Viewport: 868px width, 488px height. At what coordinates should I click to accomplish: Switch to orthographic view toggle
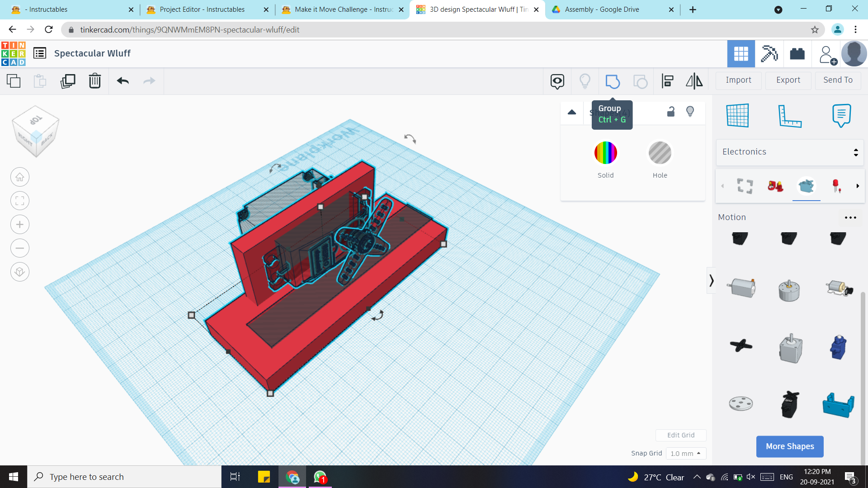point(20,272)
